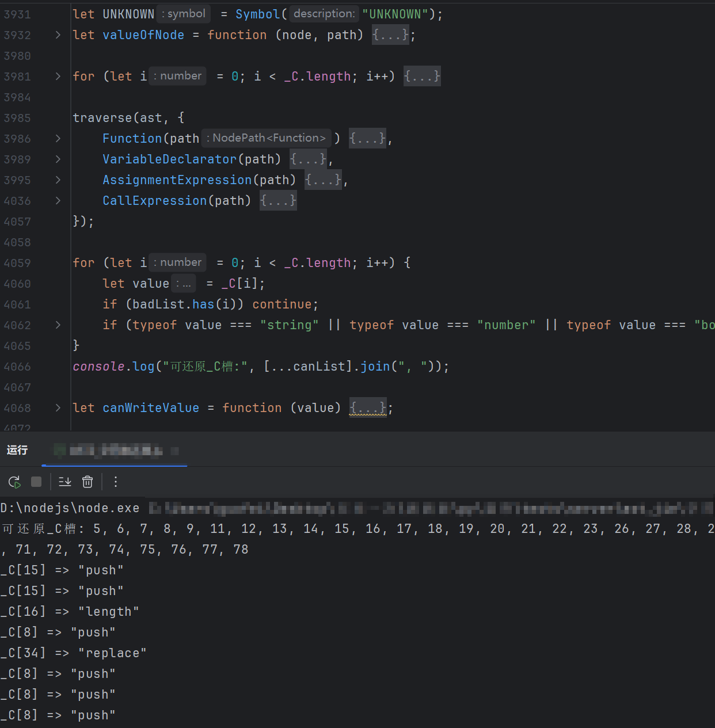
Task: Toggle scroll to end of output
Action: (x=65, y=482)
